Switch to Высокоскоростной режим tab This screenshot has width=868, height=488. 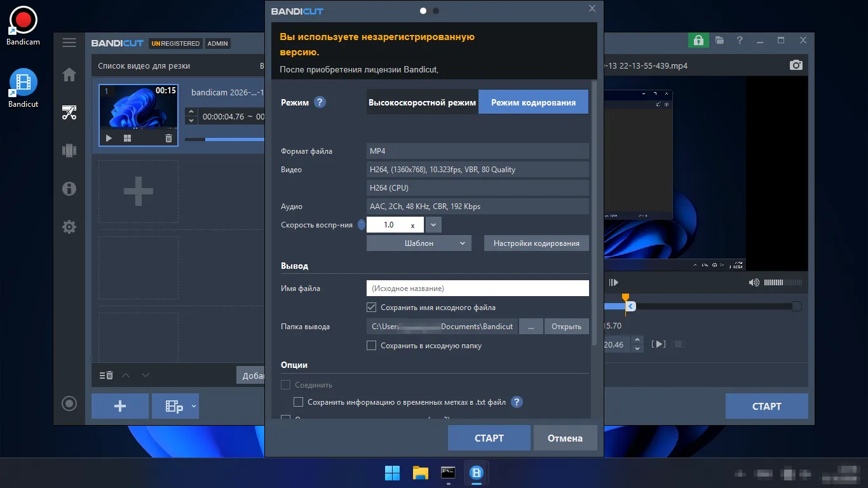tap(422, 102)
